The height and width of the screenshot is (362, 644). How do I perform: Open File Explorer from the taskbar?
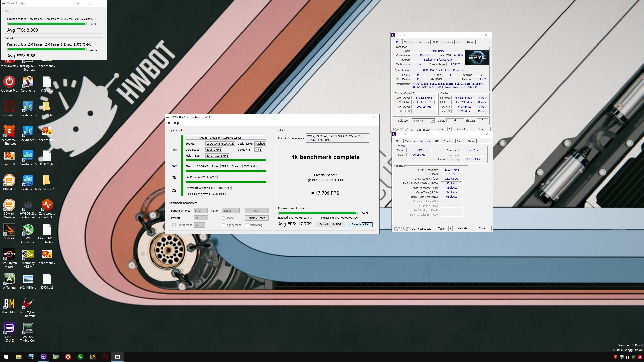(x=19, y=357)
